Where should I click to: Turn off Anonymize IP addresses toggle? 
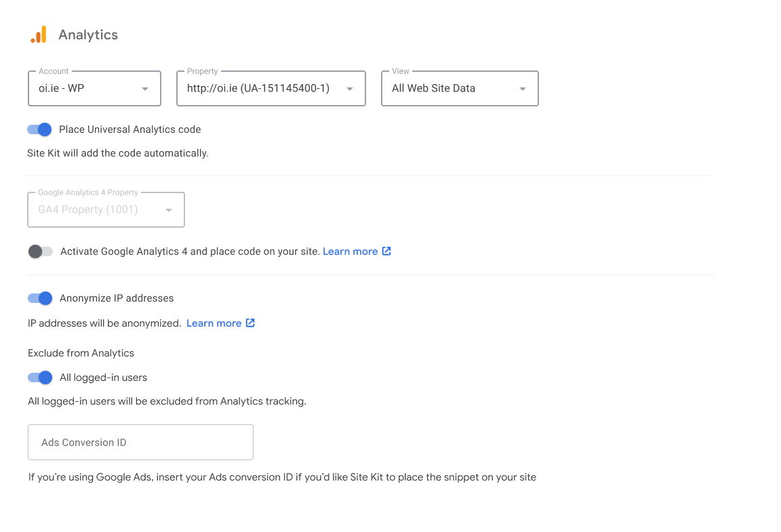pos(40,298)
